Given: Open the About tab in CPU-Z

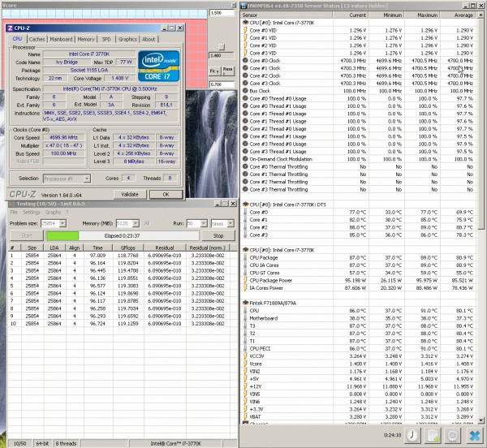Looking at the screenshot, I should pyautogui.click(x=149, y=39).
